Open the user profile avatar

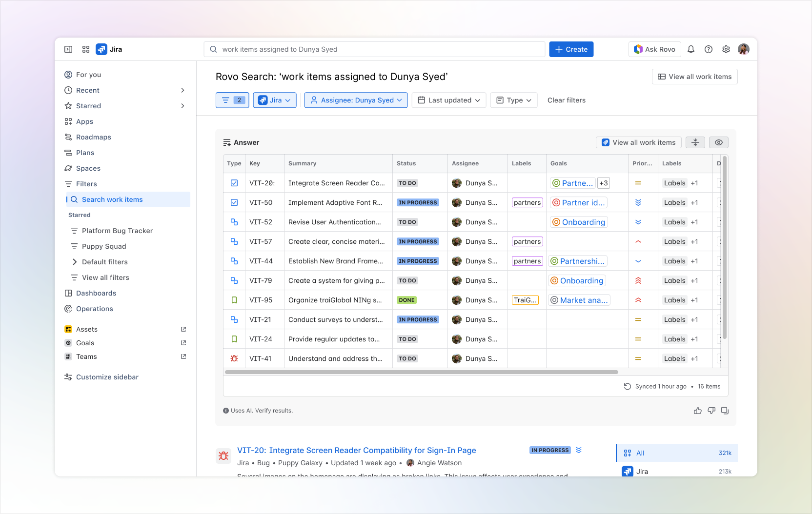pos(744,49)
